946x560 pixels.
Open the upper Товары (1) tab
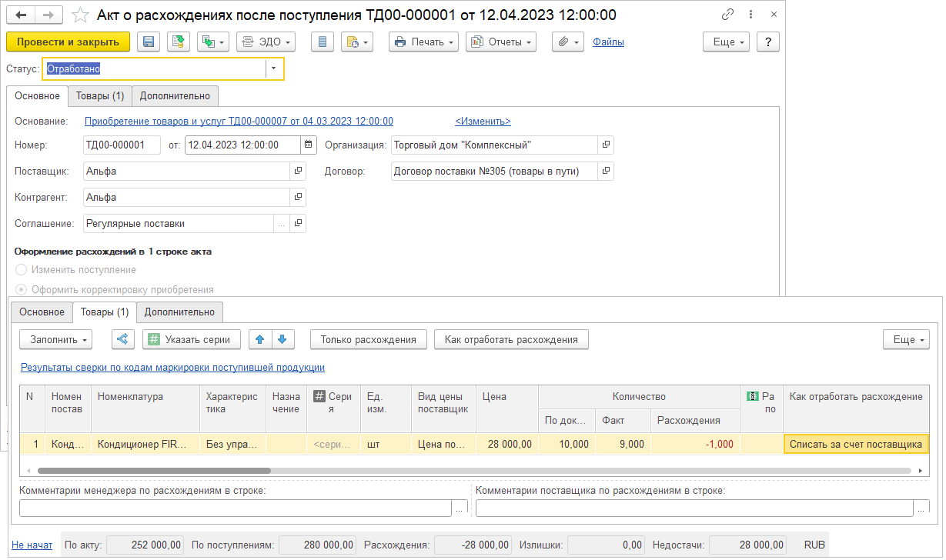[x=99, y=96]
